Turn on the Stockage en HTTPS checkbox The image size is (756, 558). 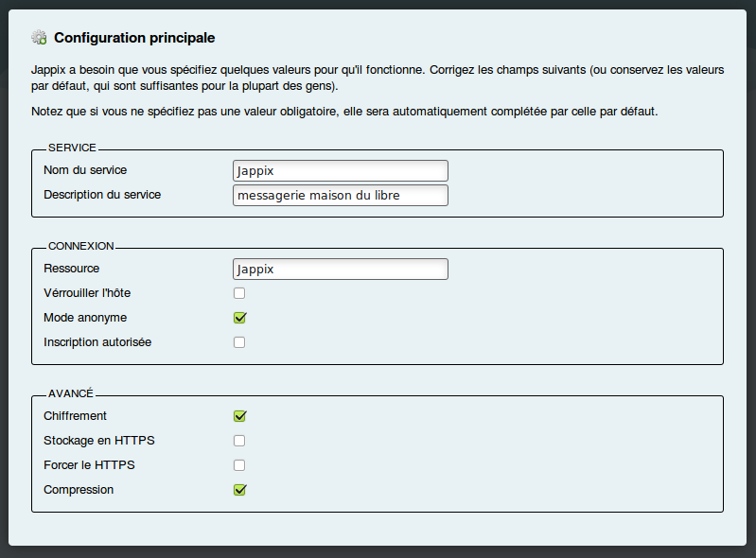(x=239, y=441)
